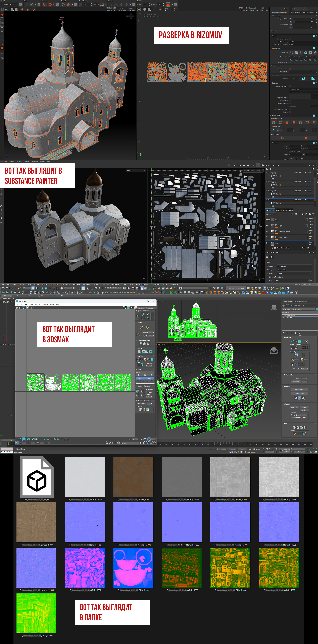
Task: Click the Undo arrow in 3ds Max toolbar
Action: 3,288
